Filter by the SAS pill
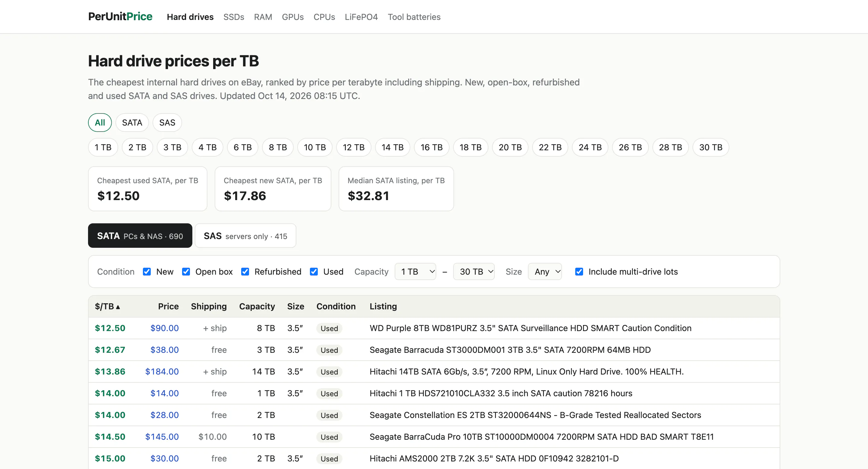The image size is (868, 469). [167, 123]
